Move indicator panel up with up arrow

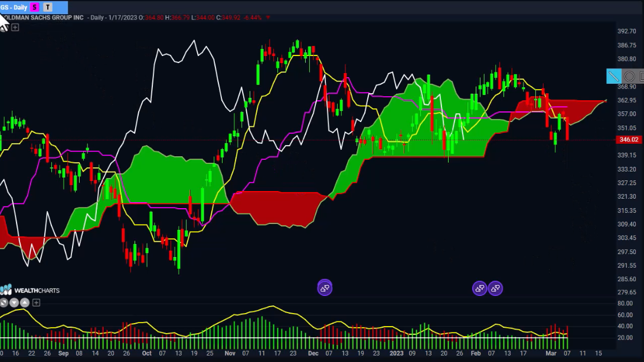coord(25,303)
